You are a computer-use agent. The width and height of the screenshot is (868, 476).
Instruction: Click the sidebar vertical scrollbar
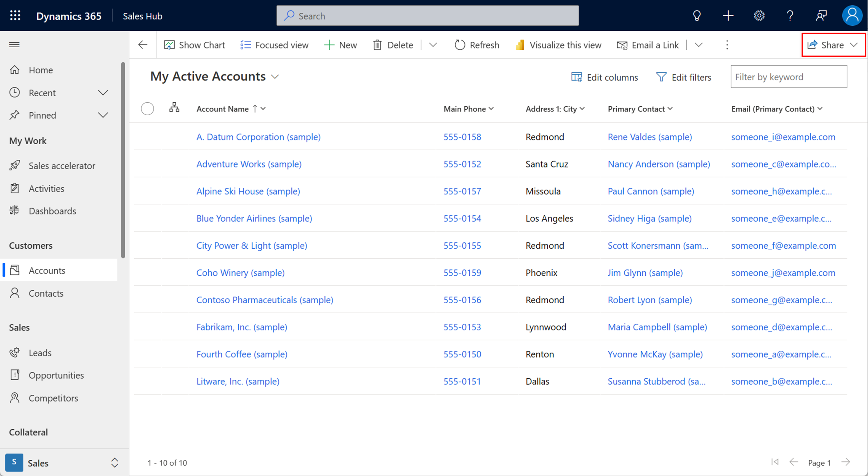point(123,160)
